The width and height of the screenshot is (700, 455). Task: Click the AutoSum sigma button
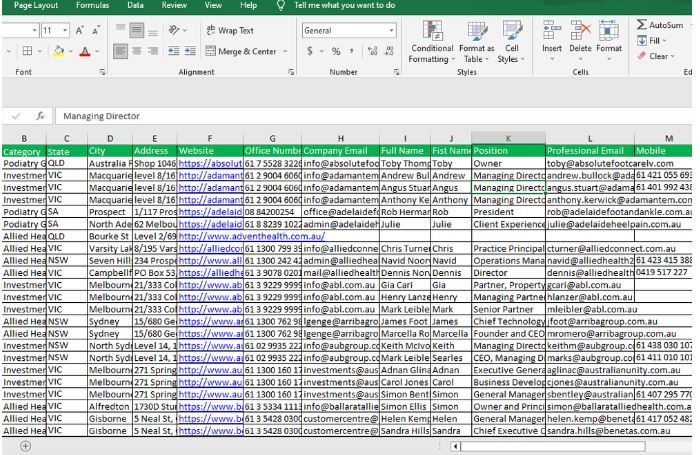(x=660, y=25)
